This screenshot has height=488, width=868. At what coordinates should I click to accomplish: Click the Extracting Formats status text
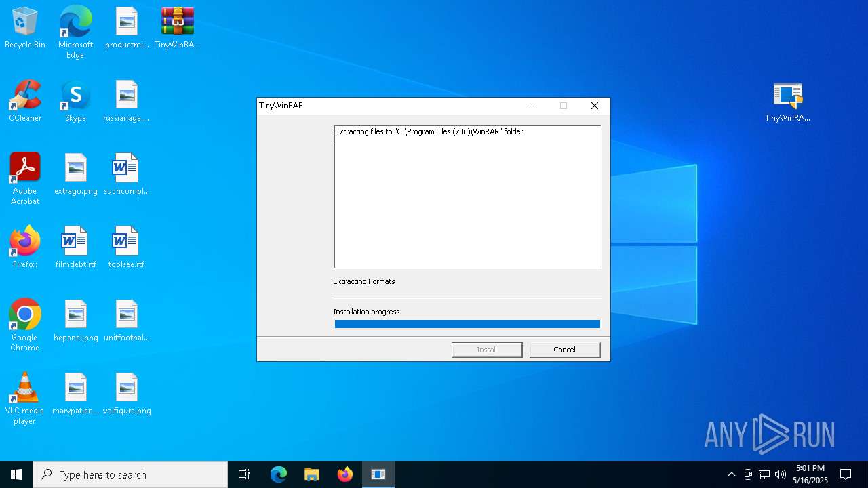tap(364, 281)
